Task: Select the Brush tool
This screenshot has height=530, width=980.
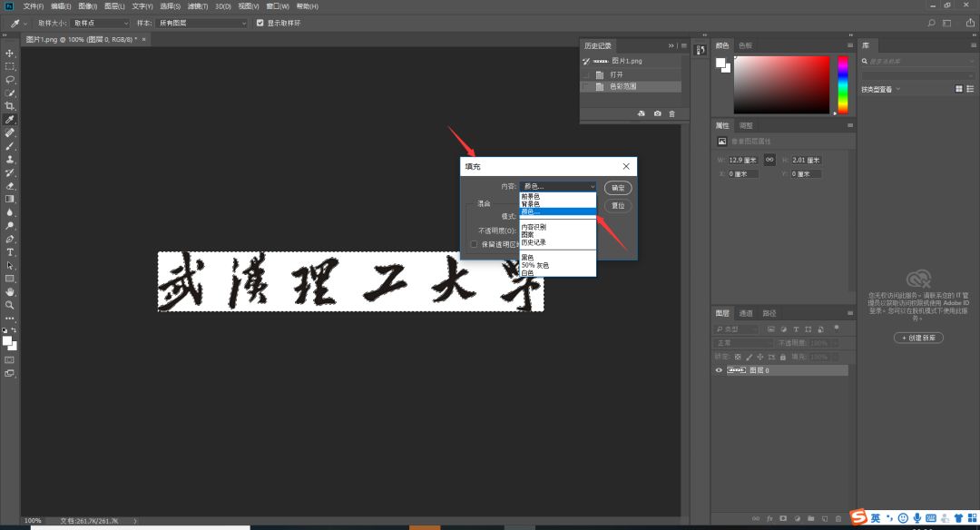Action: 9,146
